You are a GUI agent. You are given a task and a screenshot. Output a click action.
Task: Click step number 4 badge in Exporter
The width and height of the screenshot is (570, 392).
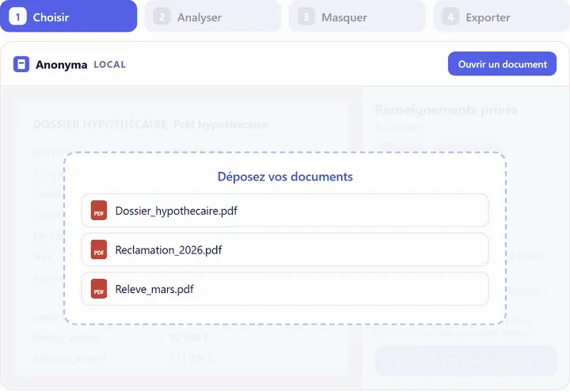click(450, 17)
